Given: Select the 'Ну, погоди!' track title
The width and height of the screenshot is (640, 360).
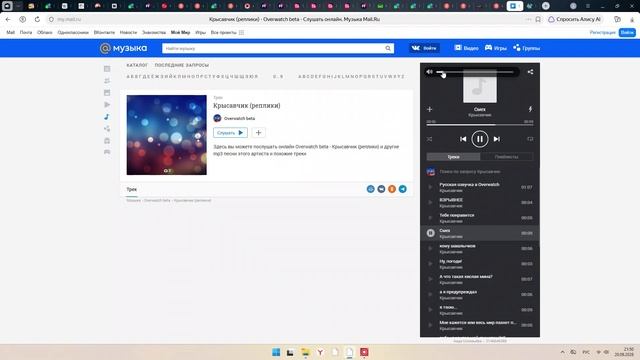Looking at the screenshot, I should [x=451, y=261].
